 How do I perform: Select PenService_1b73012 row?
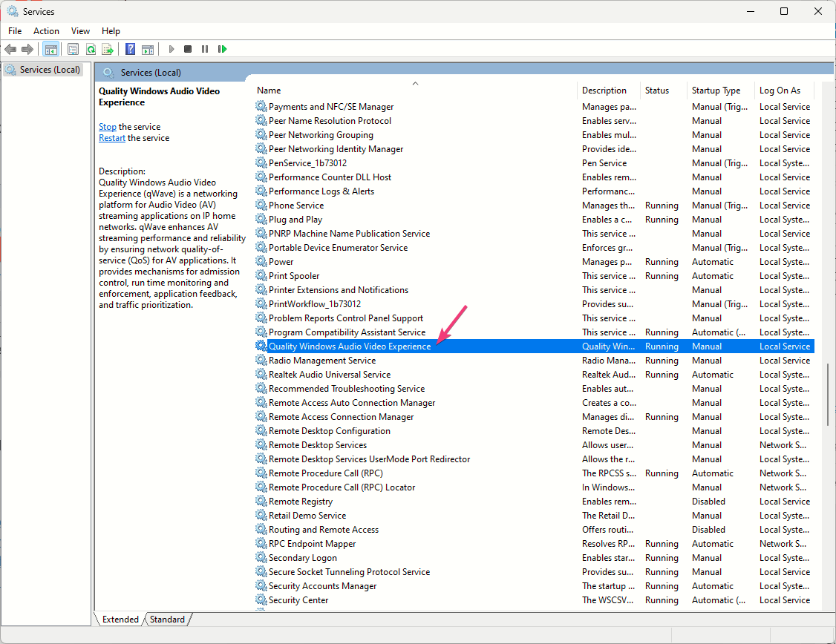535,163
